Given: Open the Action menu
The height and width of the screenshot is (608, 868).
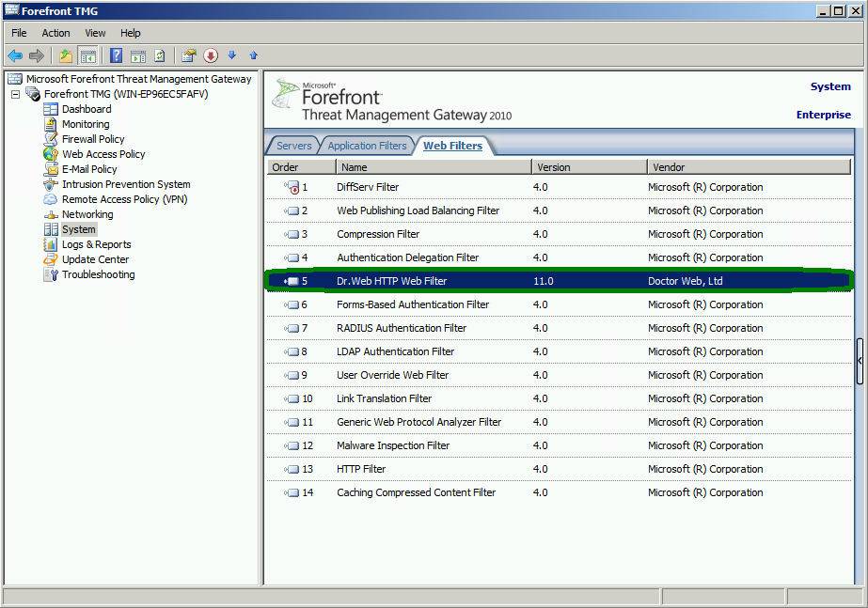Looking at the screenshot, I should coord(55,33).
